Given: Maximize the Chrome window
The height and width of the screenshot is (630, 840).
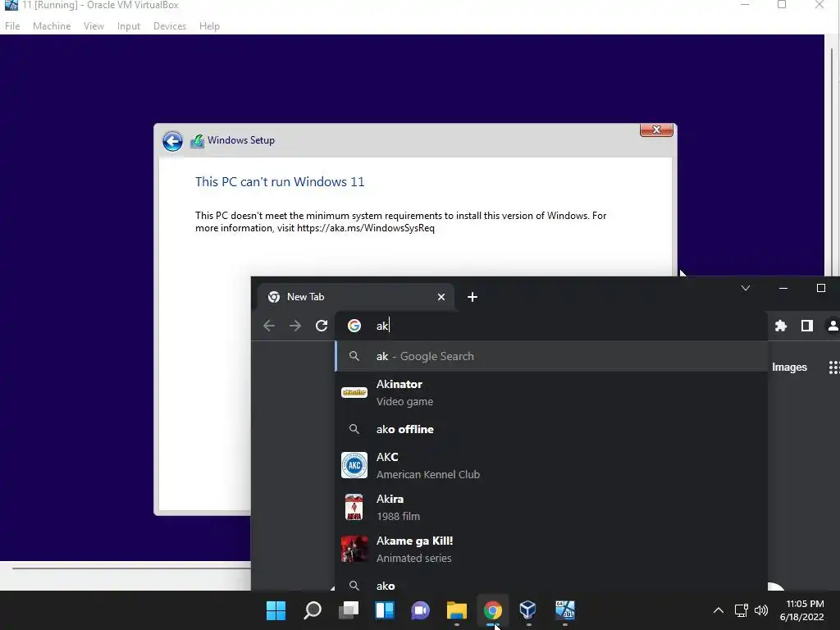Looking at the screenshot, I should (820, 288).
